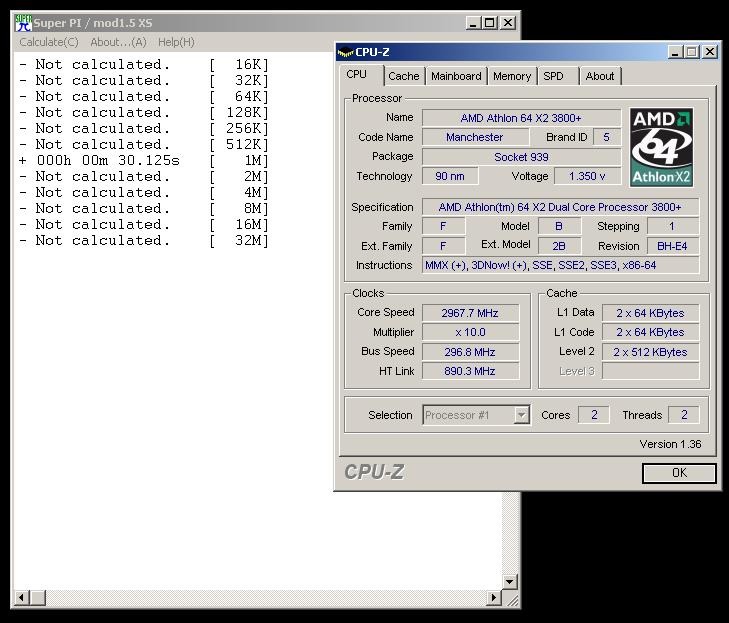Switch to the Memory tab
The width and height of the screenshot is (729, 623).
coord(512,76)
